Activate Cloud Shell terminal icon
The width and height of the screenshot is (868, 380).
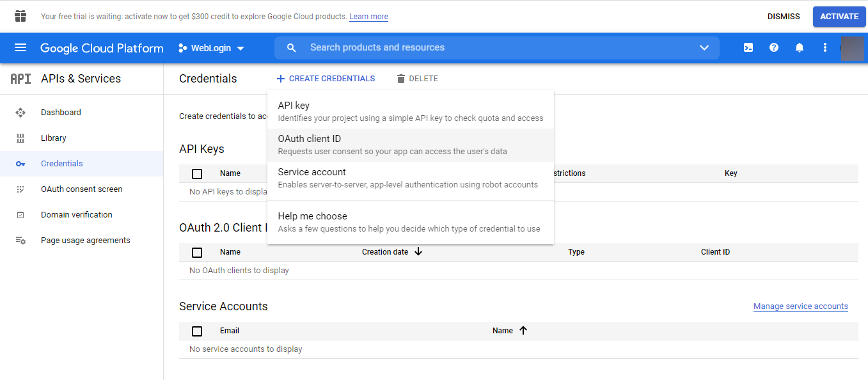click(748, 48)
